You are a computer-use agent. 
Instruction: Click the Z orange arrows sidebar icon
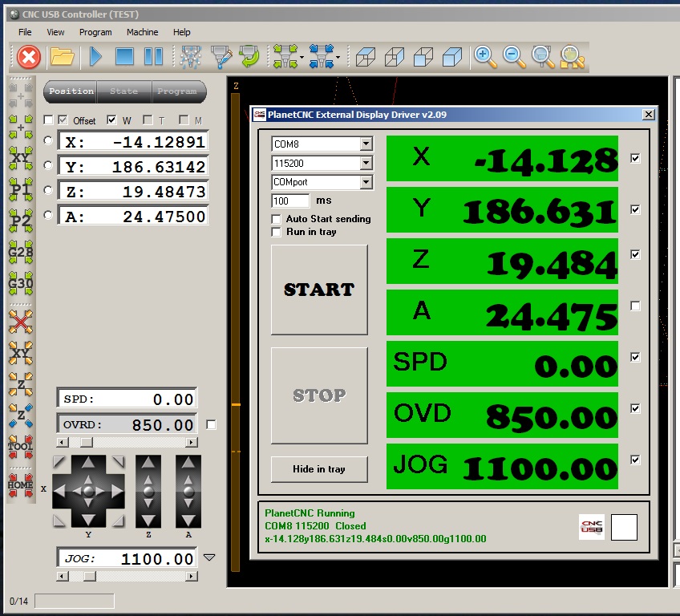pyautogui.click(x=20, y=384)
